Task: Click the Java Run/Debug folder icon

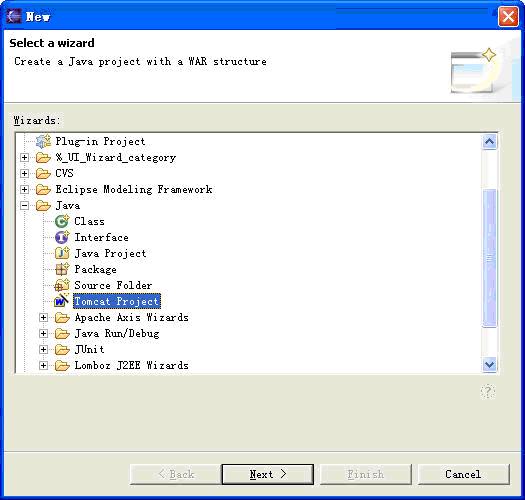Action: coord(62,334)
